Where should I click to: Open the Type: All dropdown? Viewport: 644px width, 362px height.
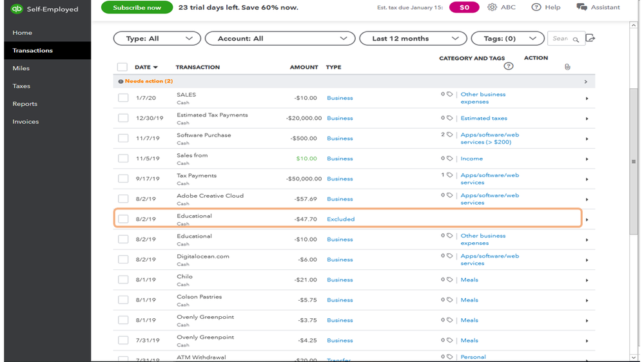157,39
